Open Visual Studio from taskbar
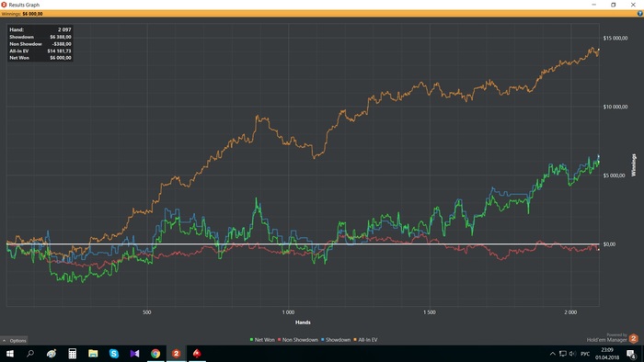644x362 pixels. coord(134,354)
